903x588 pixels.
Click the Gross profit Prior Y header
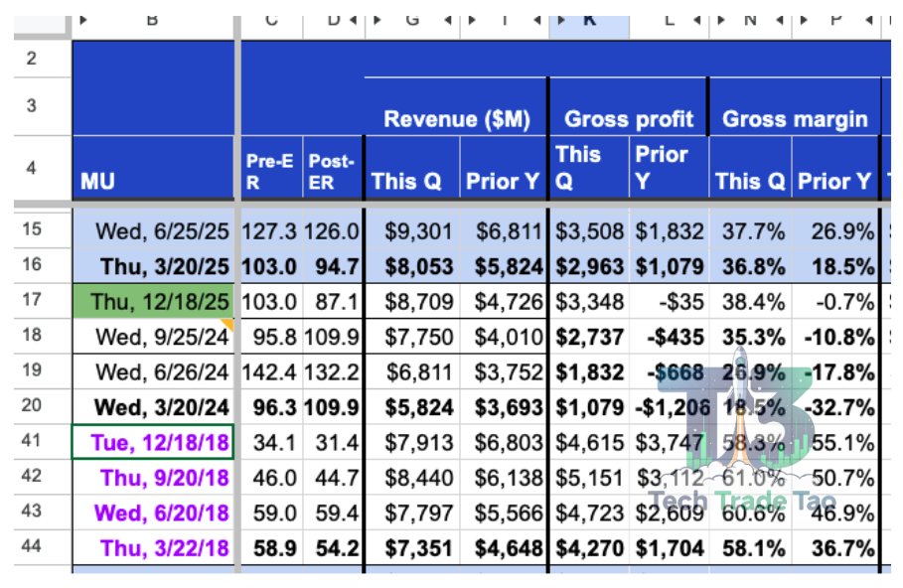(x=668, y=168)
